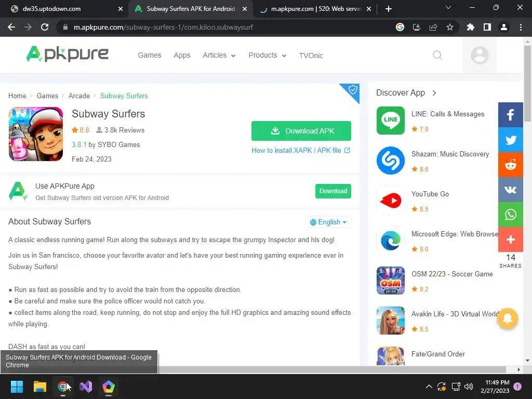The height and width of the screenshot is (399, 532).
Task: Open the site search magnifier
Action: point(437,55)
